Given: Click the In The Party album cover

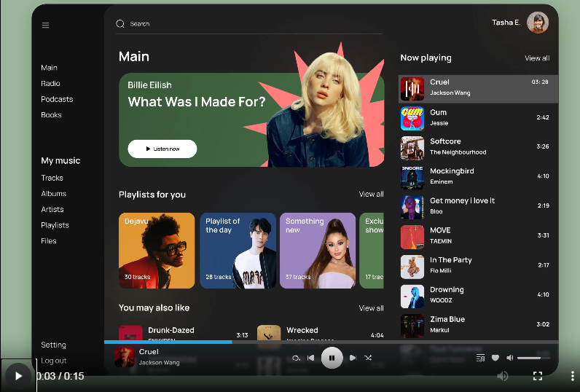Looking at the screenshot, I should click(x=412, y=267).
